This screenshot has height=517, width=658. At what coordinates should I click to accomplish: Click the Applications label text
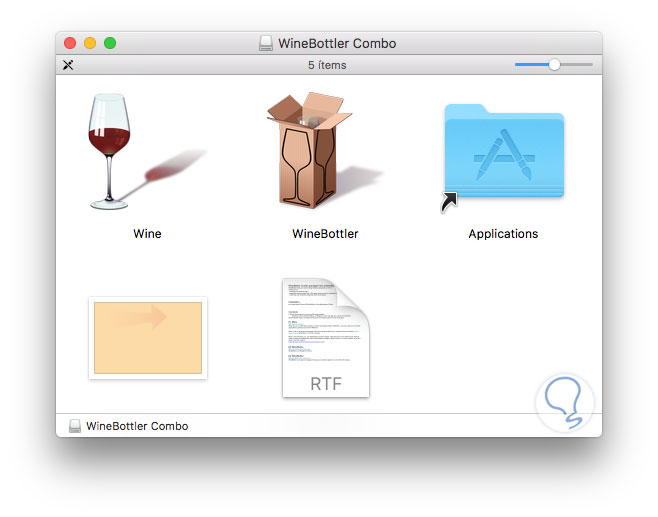503,234
